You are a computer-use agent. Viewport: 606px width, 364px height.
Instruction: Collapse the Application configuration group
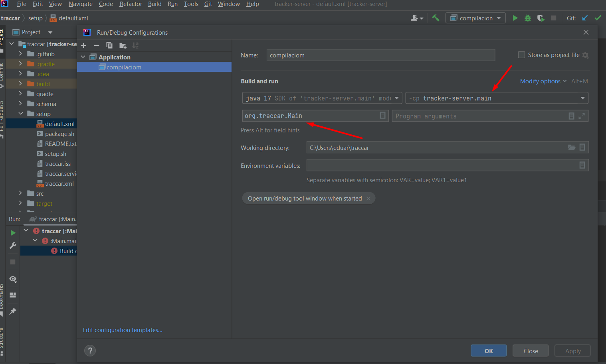click(x=83, y=57)
